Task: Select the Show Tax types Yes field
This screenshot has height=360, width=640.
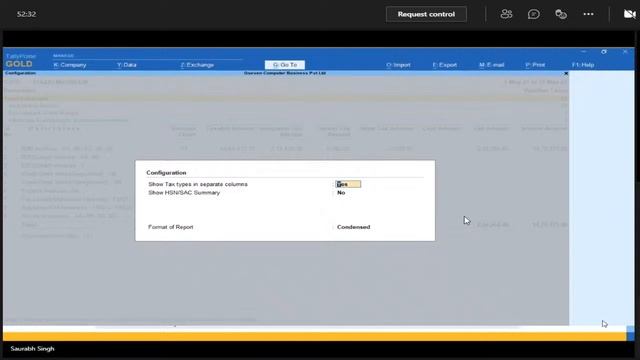Action: click(348, 184)
